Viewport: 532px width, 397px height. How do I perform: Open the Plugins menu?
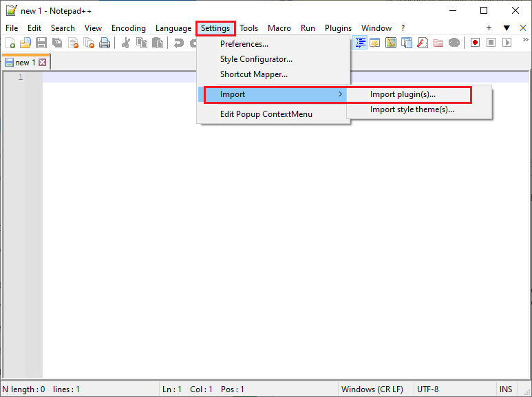coord(339,28)
